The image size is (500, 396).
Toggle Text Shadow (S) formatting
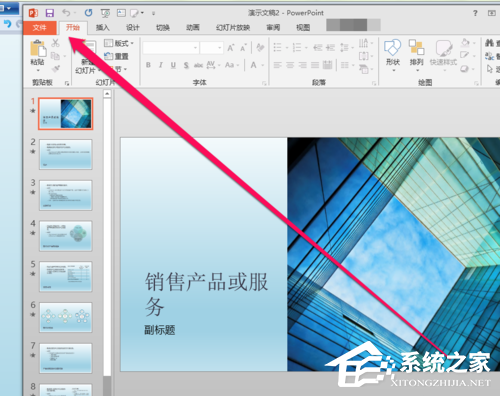186,65
